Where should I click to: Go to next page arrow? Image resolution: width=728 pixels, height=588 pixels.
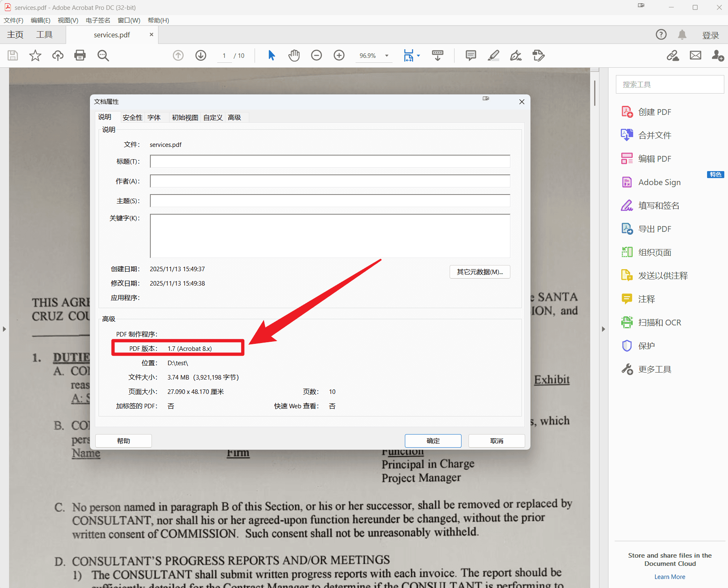[x=201, y=55]
